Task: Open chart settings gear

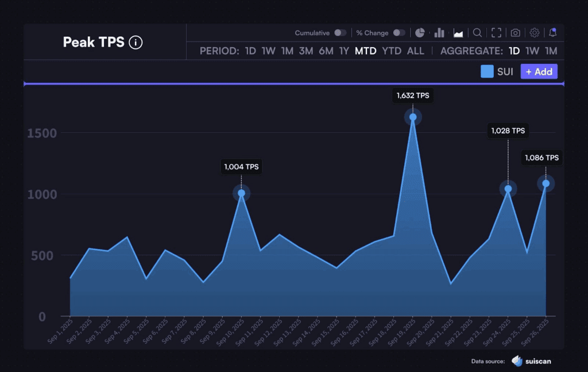Action: pyautogui.click(x=535, y=33)
